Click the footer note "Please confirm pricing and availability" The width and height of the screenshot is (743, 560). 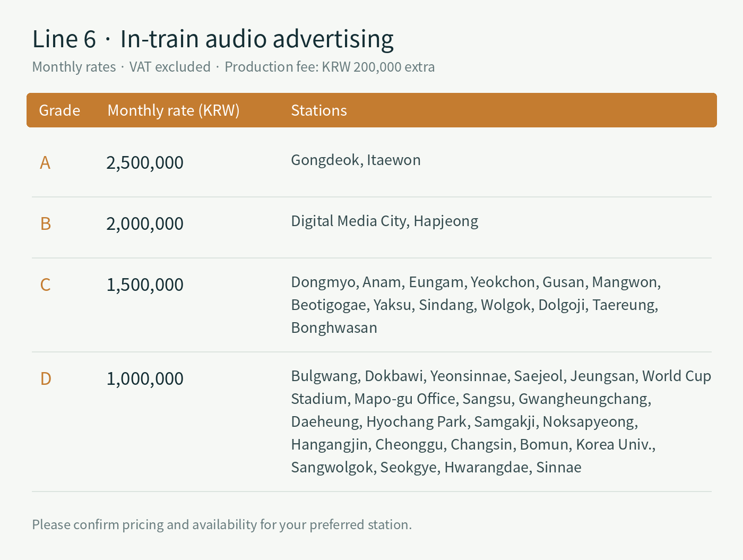point(222,524)
